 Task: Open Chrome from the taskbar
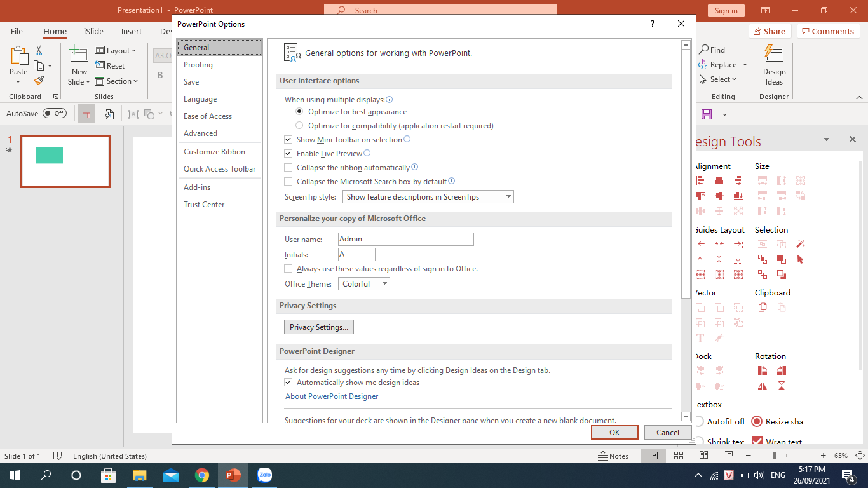pyautogui.click(x=202, y=475)
